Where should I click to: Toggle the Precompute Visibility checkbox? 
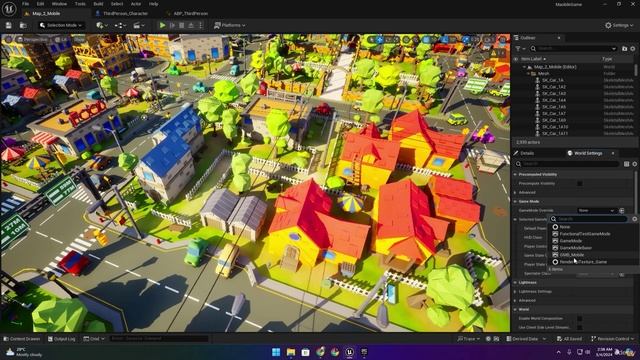pos(580,184)
